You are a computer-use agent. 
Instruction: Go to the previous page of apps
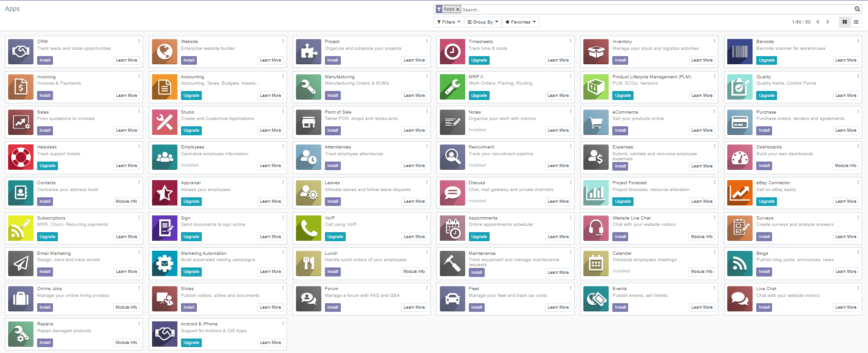tap(818, 22)
